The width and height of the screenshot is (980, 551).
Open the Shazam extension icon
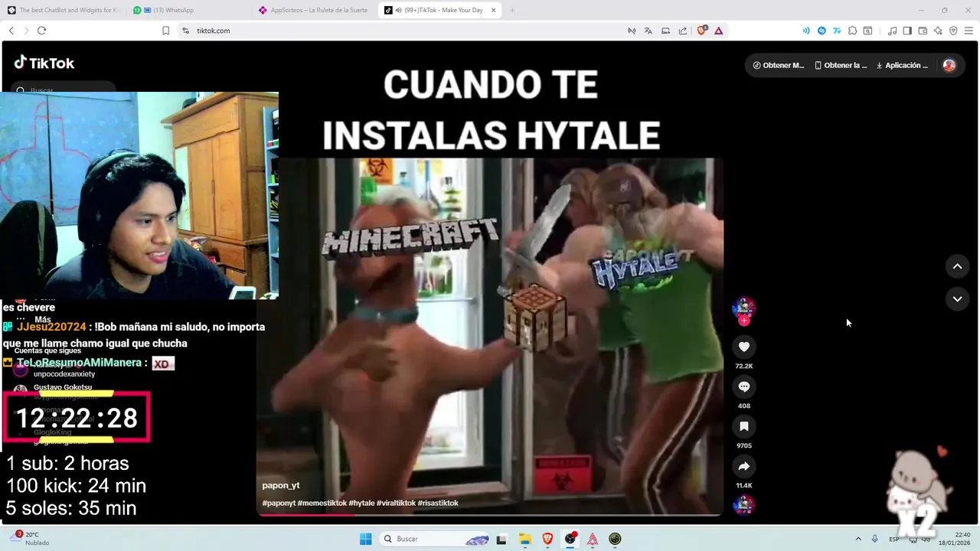tap(822, 31)
